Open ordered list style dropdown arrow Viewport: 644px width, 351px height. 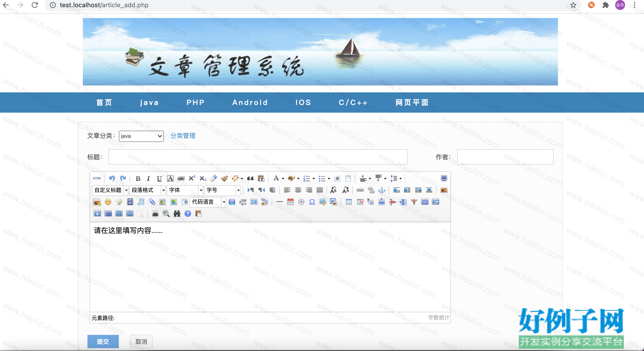(313, 179)
